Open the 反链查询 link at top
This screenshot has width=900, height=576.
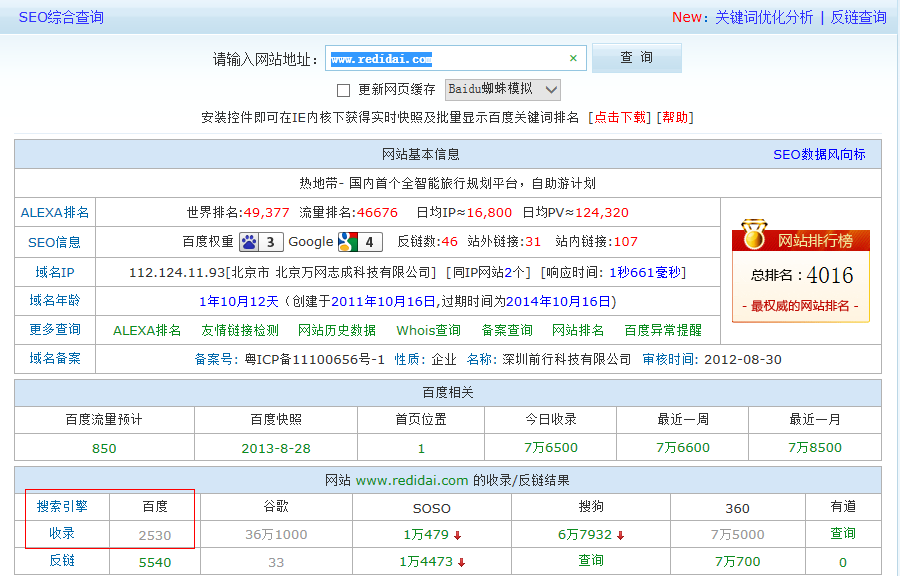[x=858, y=17]
